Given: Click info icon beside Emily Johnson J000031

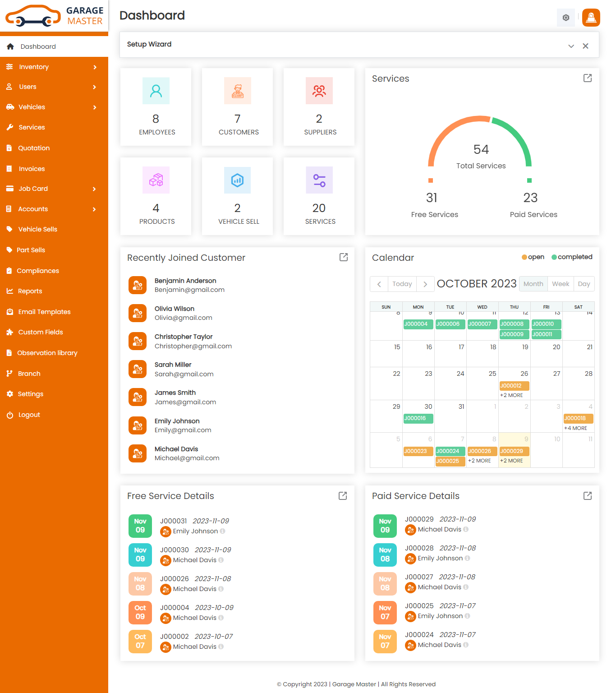Looking at the screenshot, I should pyautogui.click(x=222, y=531).
